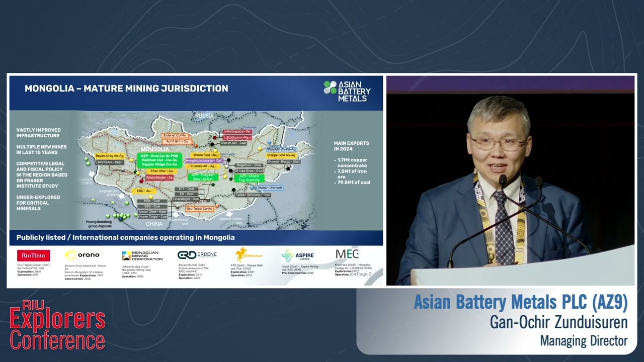This screenshot has height=362, width=644.
Task: Click the ERD - Au label
Action: pos(144,191)
